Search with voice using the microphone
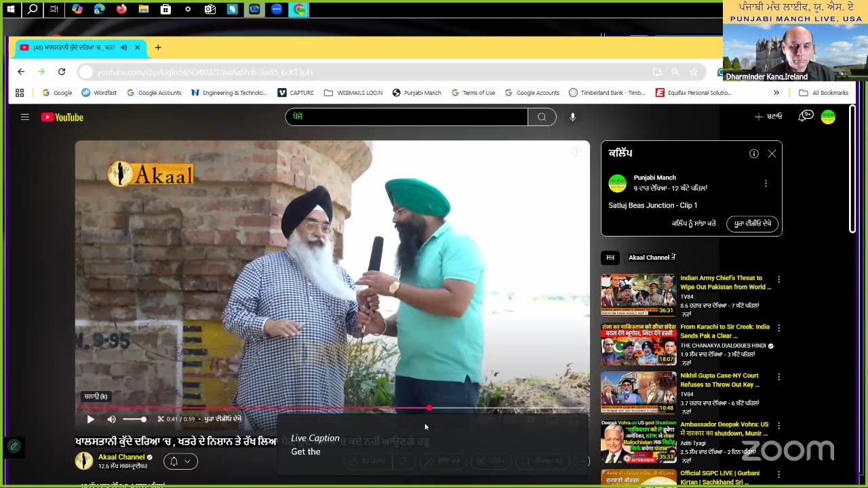 572,117
